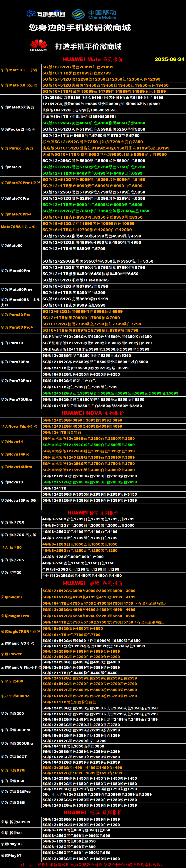This screenshot has width=186, height=868.
Task: Select the HUAWEI 荣耀 系列报价 heading
Action: point(93,583)
